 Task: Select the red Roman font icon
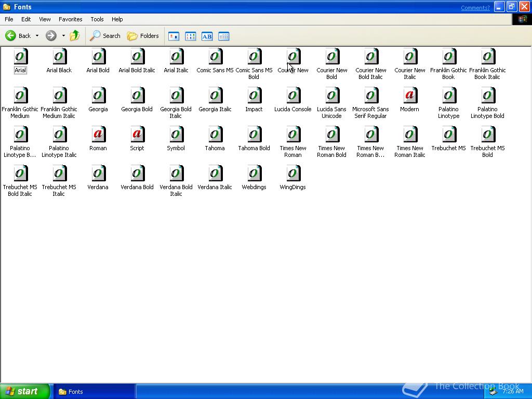coord(98,135)
